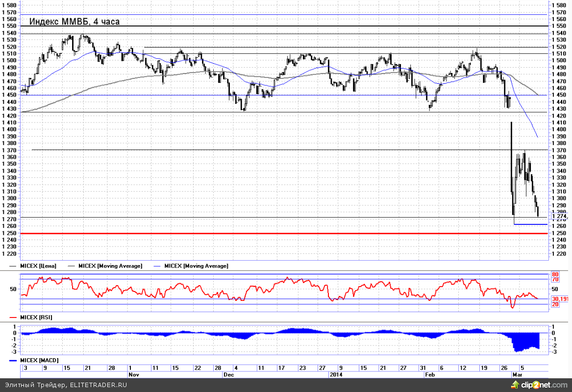Click the 1 580 label on left price axis

[9, 5]
